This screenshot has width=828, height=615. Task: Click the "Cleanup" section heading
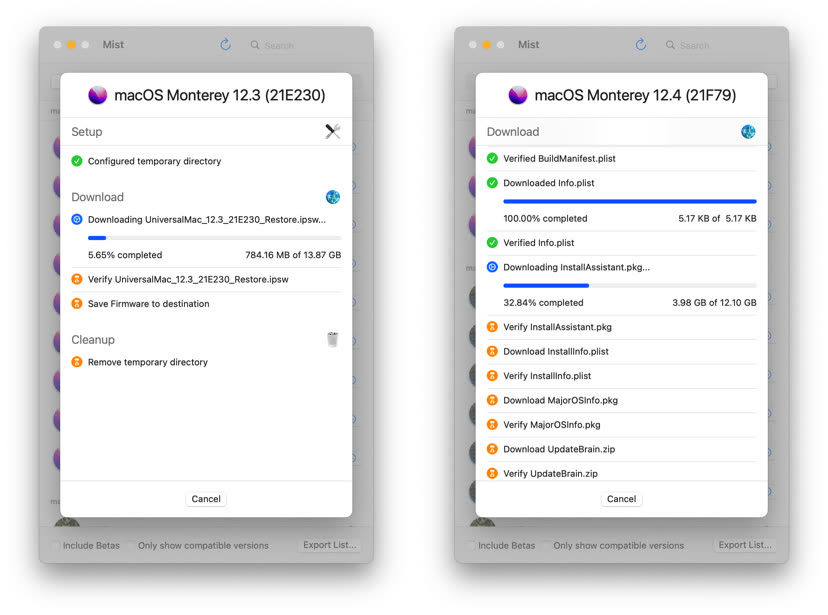93,339
